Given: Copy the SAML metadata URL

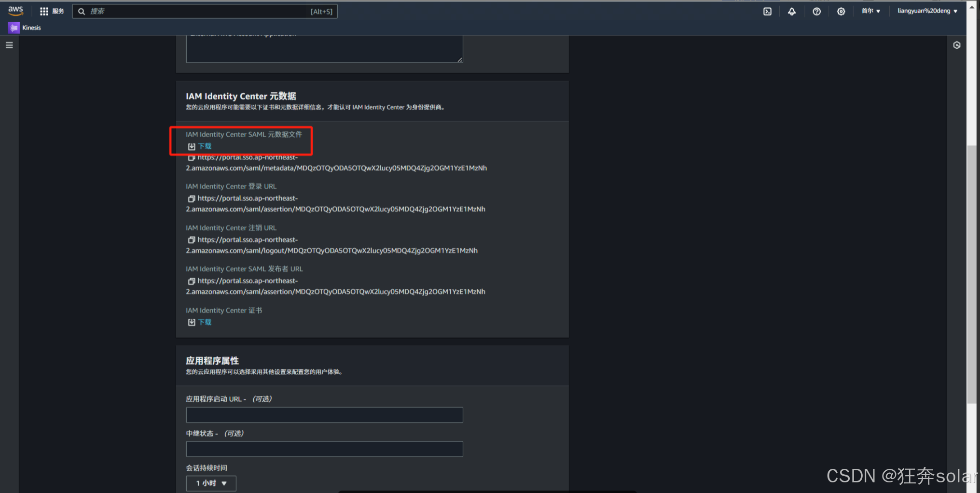Looking at the screenshot, I should click(192, 158).
